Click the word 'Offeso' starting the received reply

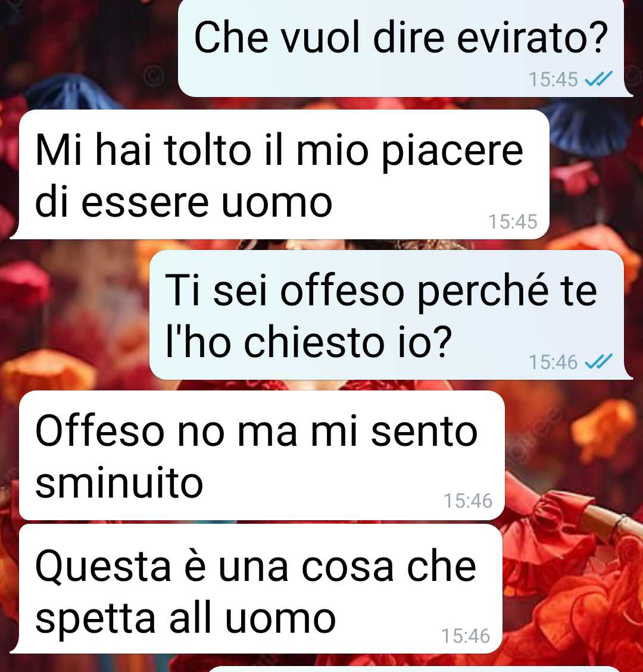point(100,431)
